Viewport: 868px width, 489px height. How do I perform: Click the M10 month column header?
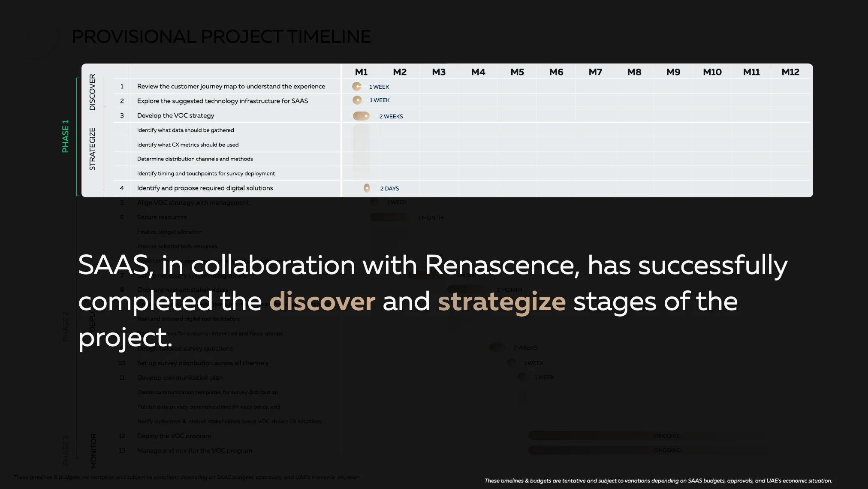pyautogui.click(x=712, y=72)
